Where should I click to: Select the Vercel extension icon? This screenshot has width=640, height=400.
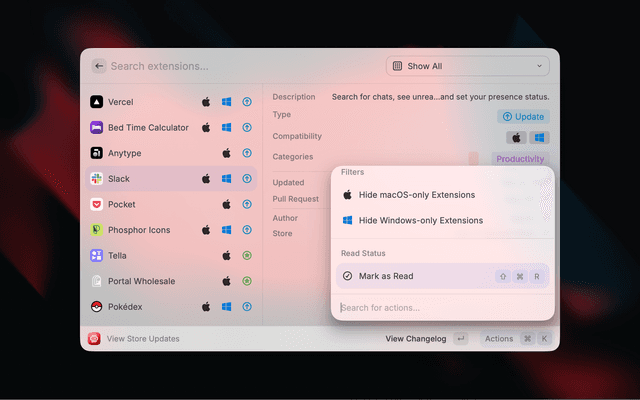coord(96,102)
